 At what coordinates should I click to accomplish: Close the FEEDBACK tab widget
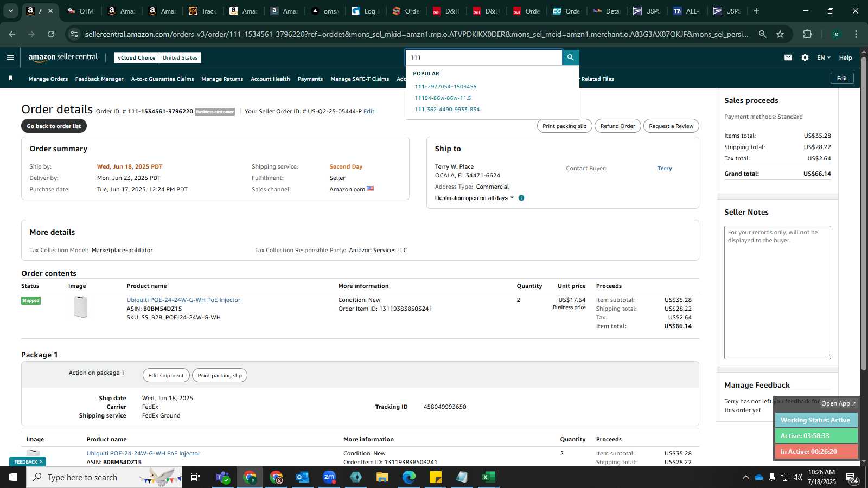[41, 461]
